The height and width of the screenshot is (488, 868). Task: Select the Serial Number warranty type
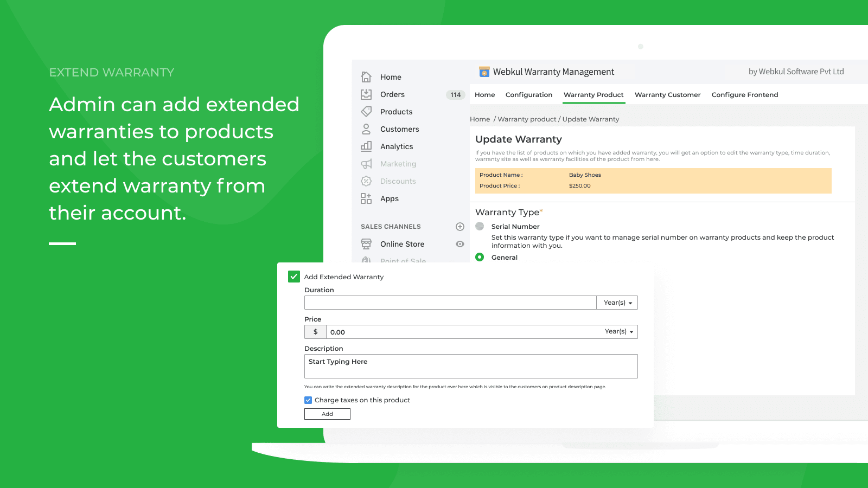click(480, 226)
